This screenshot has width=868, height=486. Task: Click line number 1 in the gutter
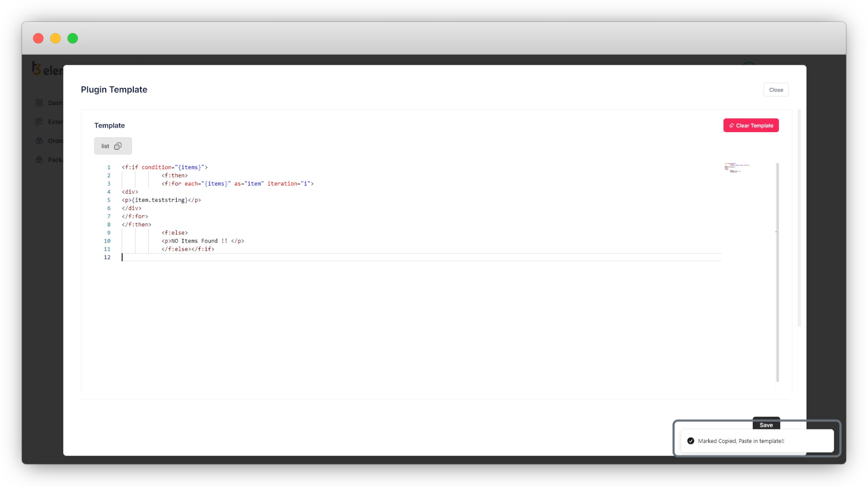(108, 167)
